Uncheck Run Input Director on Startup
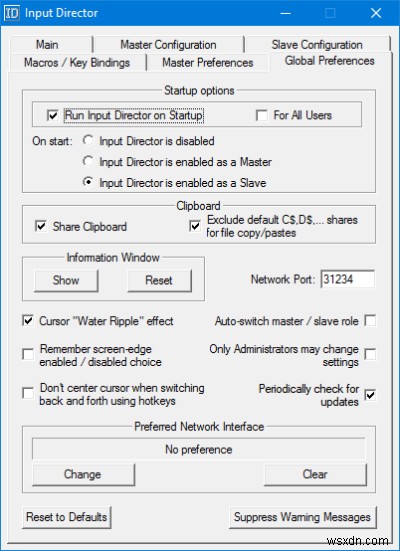 pos(53,115)
